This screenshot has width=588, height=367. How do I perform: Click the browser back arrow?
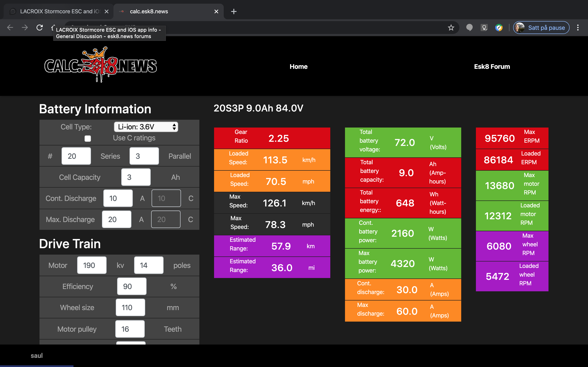click(x=10, y=28)
